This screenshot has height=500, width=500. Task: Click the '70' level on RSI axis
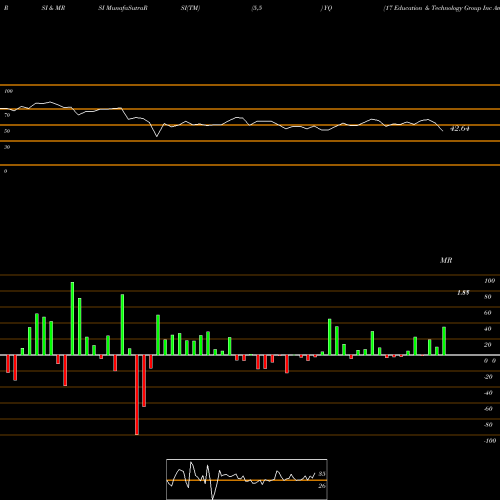[x=7, y=115]
